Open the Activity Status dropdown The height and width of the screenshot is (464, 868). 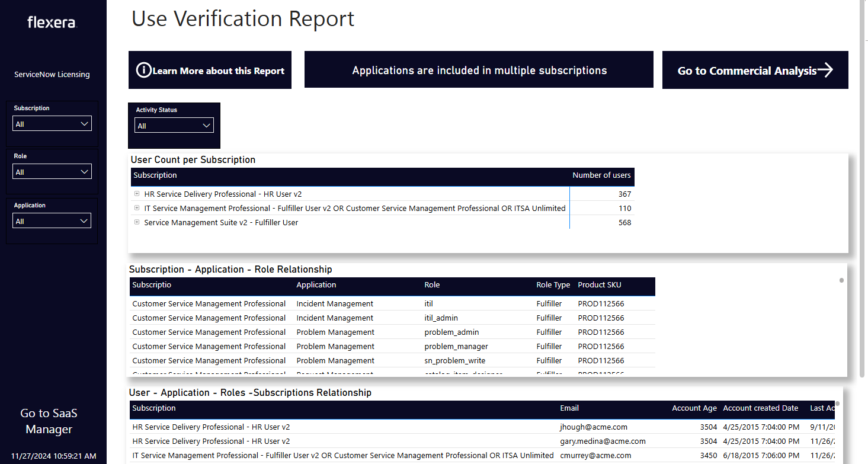pos(174,126)
